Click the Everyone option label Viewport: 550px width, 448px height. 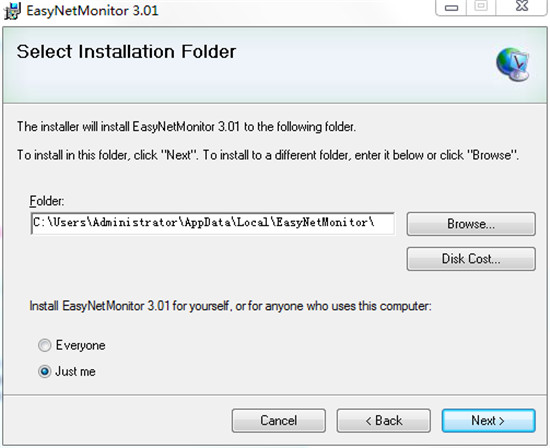[80, 345]
